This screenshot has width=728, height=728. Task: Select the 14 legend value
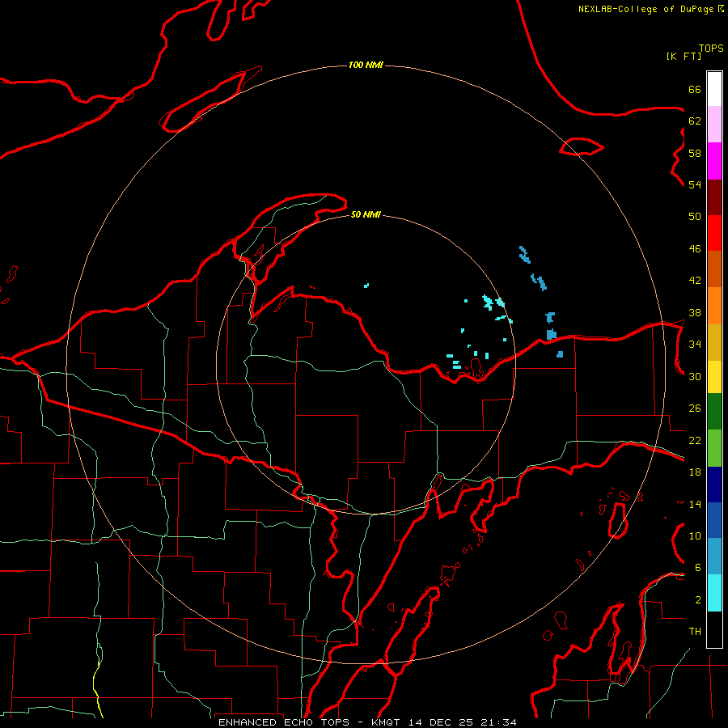coord(695,504)
